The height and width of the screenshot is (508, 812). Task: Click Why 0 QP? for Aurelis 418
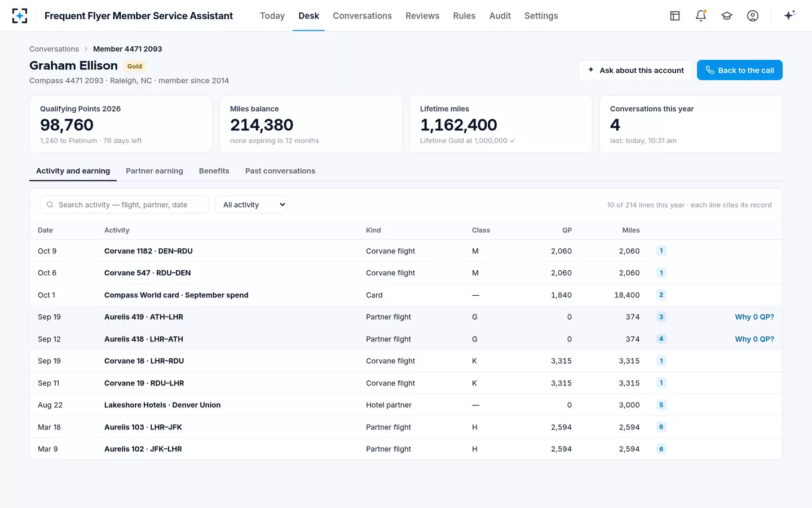pyautogui.click(x=754, y=339)
